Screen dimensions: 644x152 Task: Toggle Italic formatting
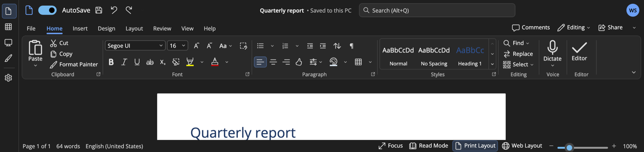(x=124, y=62)
